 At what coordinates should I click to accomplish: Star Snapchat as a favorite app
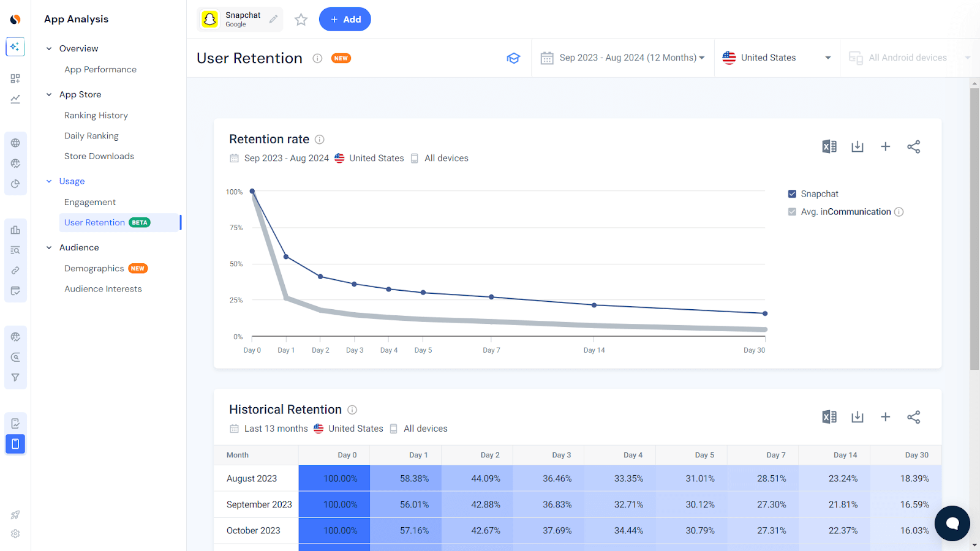pos(301,19)
